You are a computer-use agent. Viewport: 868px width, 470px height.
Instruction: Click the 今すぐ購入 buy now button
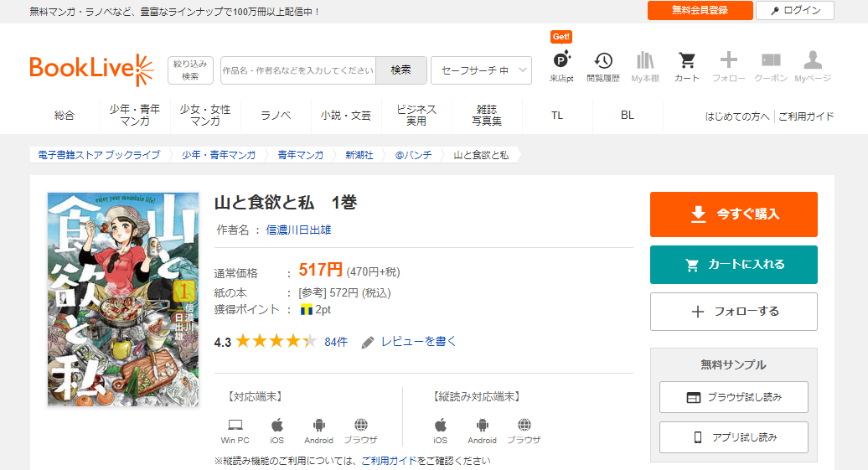coord(733,214)
